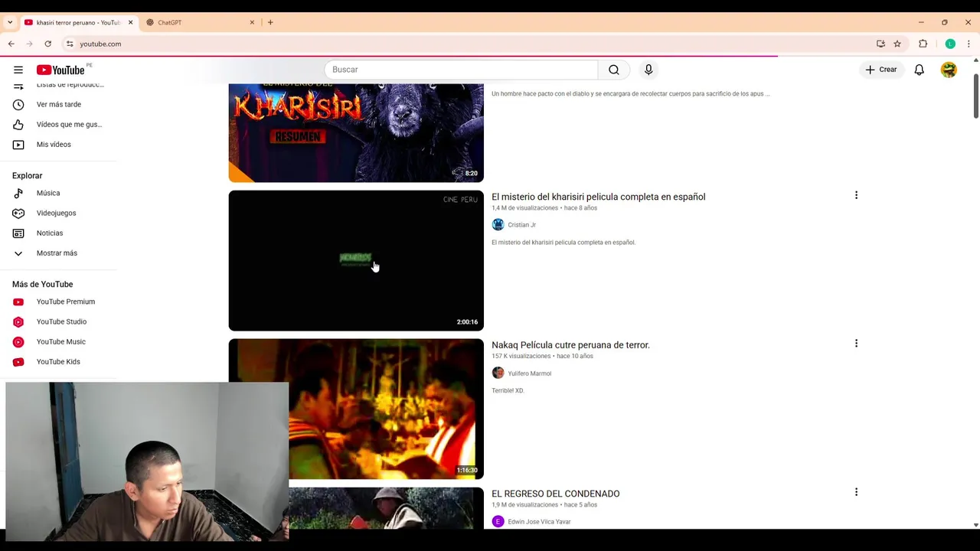View site information icon in address bar

70,44
